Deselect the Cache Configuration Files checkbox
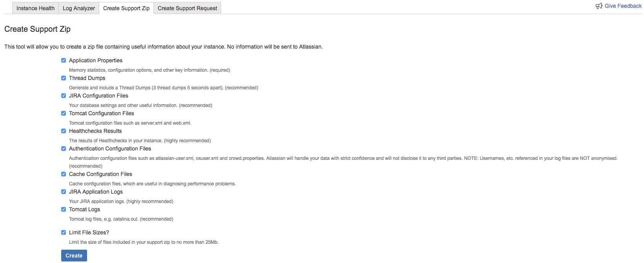This screenshot has height=263, width=644. tap(64, 174)
